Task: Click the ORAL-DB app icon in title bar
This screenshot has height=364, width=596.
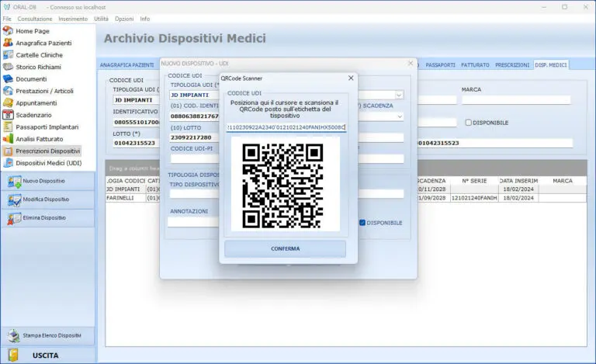Action: click(x=7, y=7)
